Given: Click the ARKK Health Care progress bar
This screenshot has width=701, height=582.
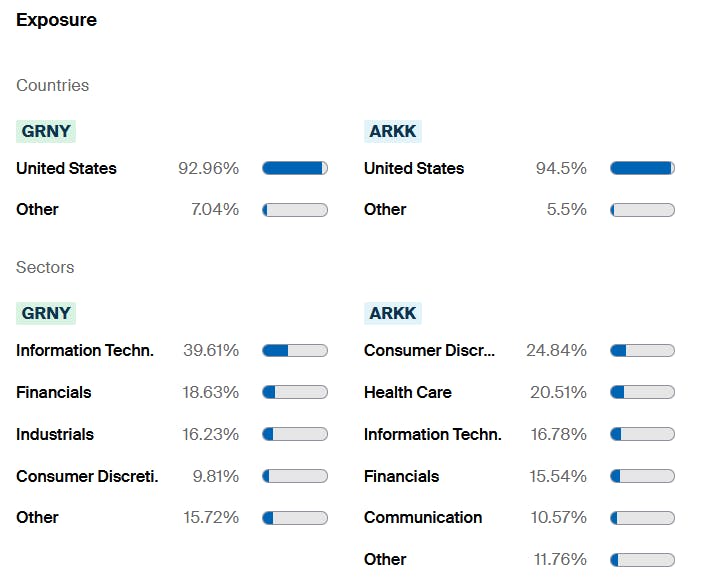Looking at the screenshot, I should [642, 392].
